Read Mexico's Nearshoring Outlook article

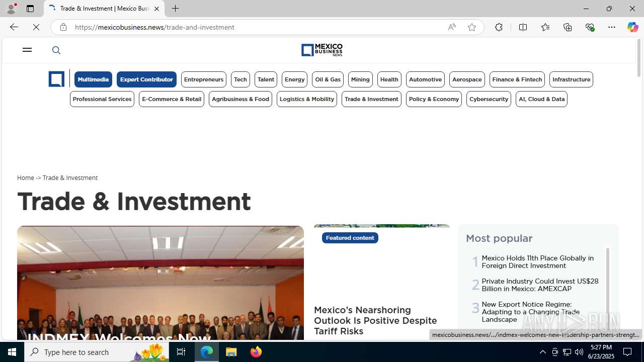pos(375,321)
